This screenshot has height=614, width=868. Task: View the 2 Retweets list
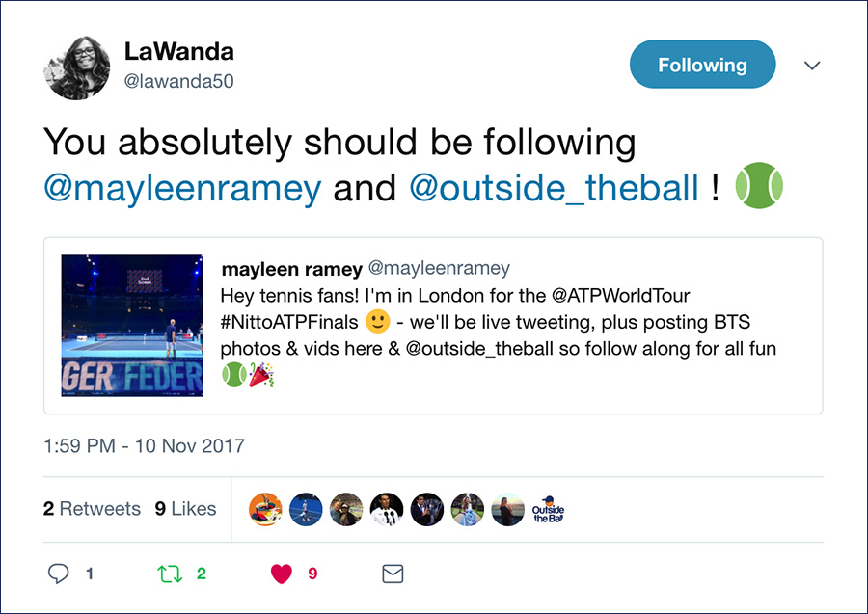(92, 508)
